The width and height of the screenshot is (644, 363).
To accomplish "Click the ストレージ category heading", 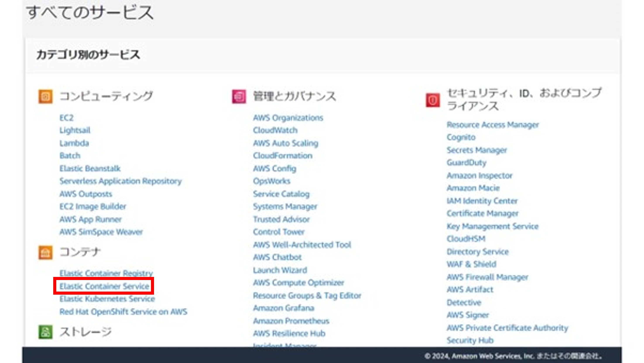I will (x=86, y=332).
